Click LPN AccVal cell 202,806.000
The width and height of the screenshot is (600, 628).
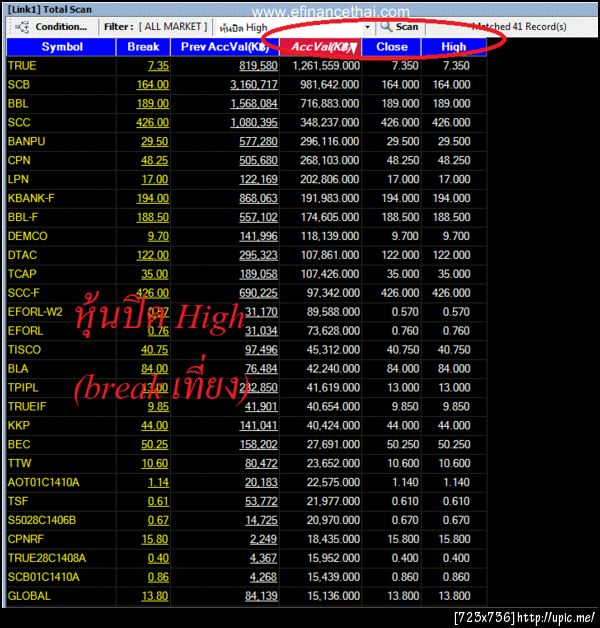(330, 179)
